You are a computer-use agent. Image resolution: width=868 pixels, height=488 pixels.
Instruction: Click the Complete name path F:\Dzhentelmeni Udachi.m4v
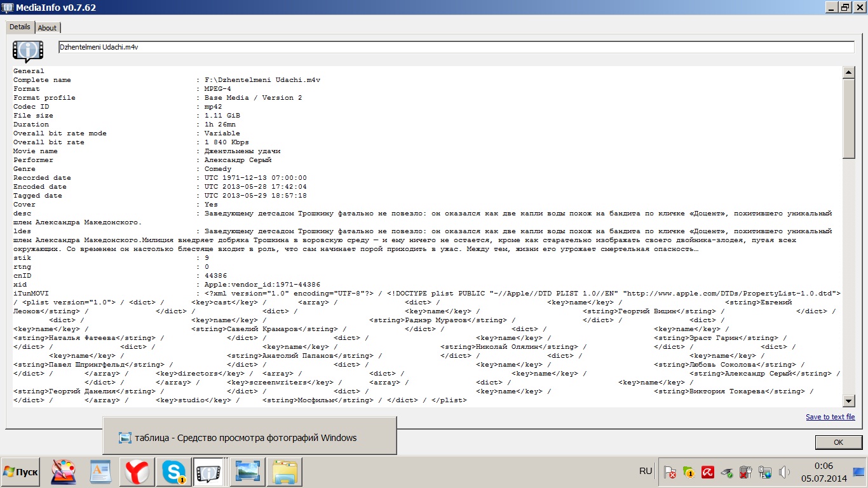click(262, 80)
